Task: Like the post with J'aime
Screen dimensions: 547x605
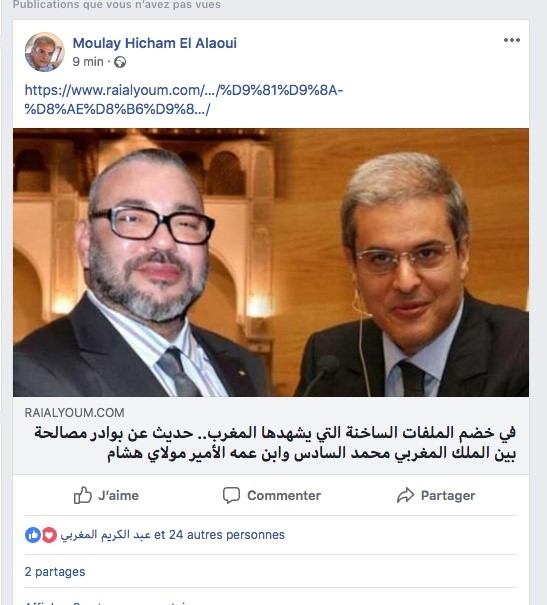Action: pos(106,495)
